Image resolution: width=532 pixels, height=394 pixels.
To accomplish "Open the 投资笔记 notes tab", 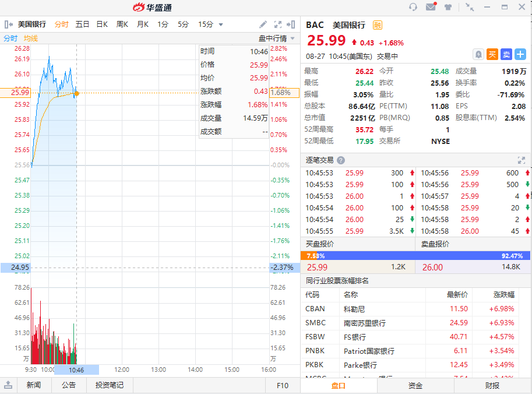I will point(110,385).
